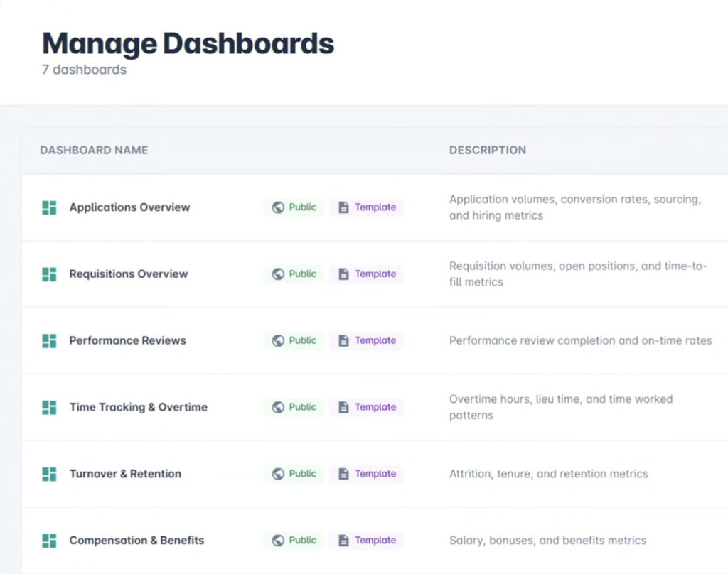
Task: Click the Template badge on Time Tracking & Overtime
Action: click(x=366, y=408)
